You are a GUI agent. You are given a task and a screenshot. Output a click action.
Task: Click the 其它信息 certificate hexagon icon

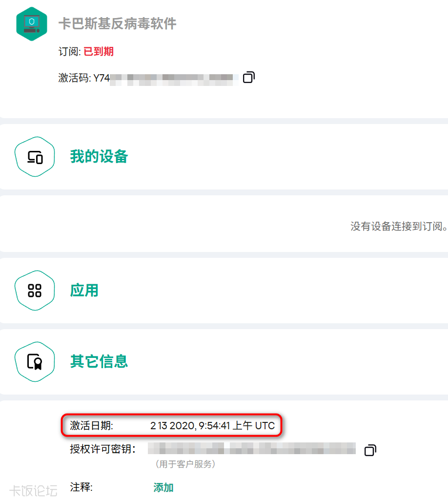[35, 362]
